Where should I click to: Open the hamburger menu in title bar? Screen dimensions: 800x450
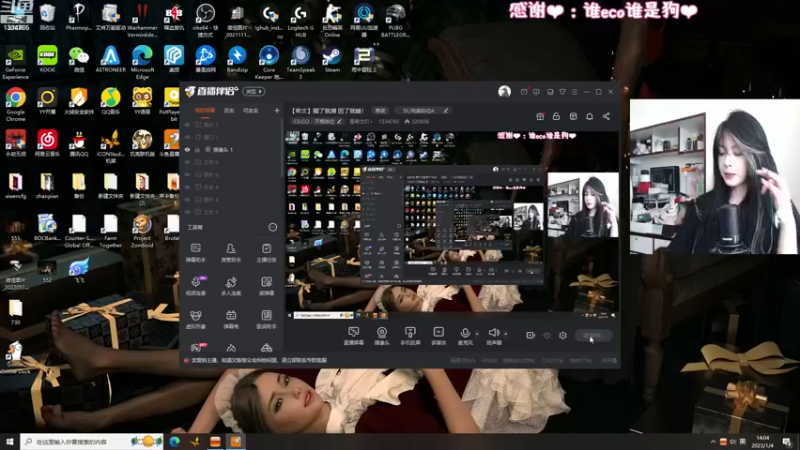(574, 92)
